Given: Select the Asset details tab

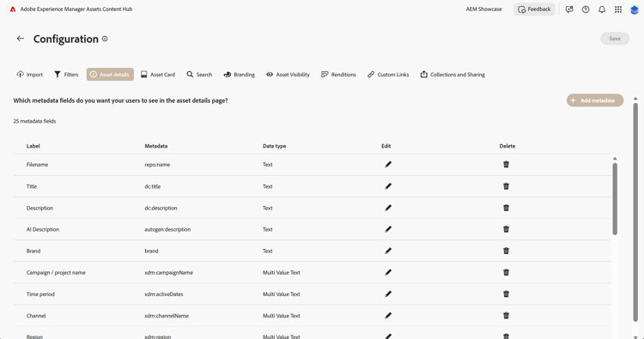Looking at the screenshot, I should [110, 75].
